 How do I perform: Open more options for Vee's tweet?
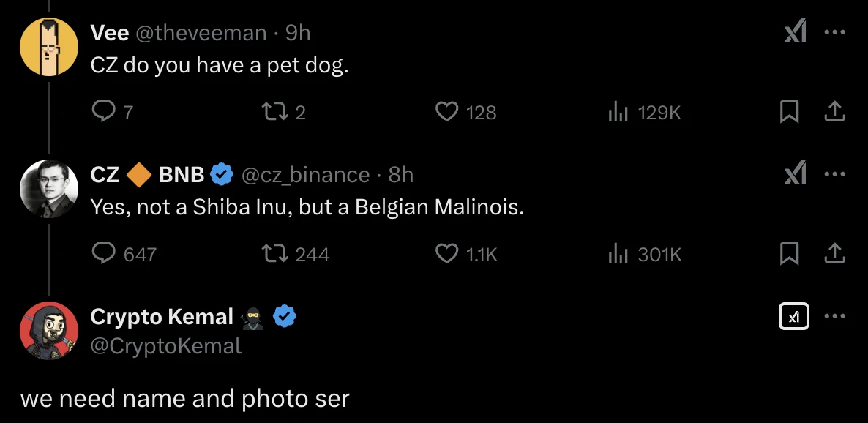tap(834, 33)
